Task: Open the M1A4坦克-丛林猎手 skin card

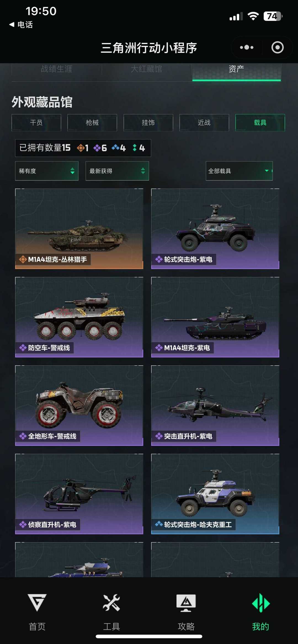Action: point(79,229)
